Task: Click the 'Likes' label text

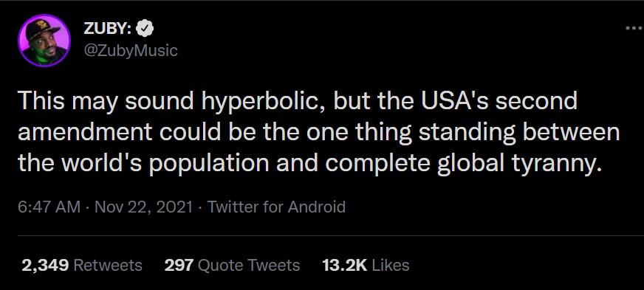Action: (391, 265)
